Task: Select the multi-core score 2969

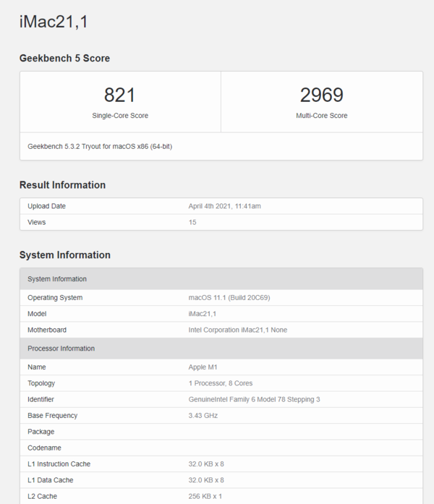Action: point(321,95)
